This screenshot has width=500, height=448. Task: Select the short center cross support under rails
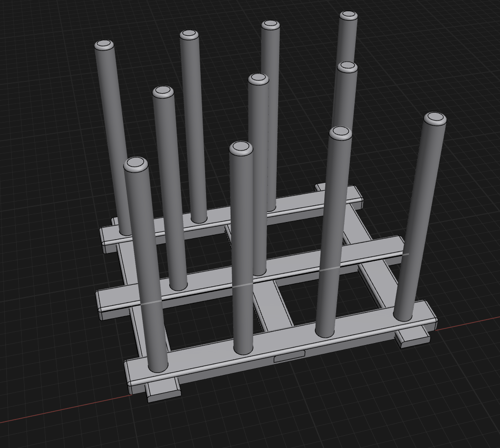coord(273,305)
